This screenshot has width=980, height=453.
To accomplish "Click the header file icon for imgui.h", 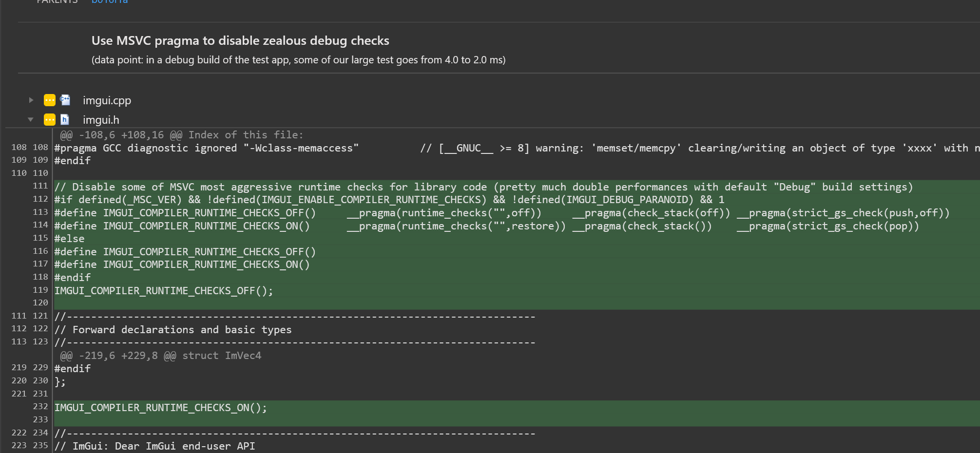I will [x=65, y=120].
